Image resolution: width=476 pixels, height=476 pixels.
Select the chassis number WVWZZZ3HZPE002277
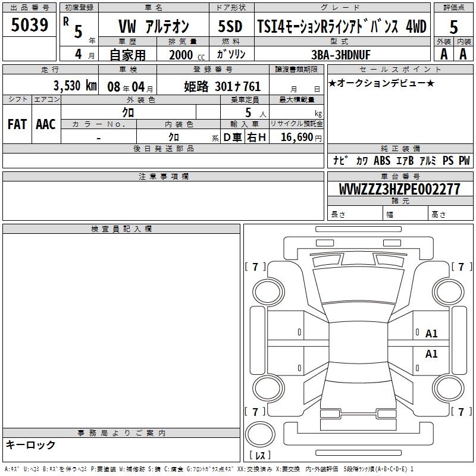(399, 189)
